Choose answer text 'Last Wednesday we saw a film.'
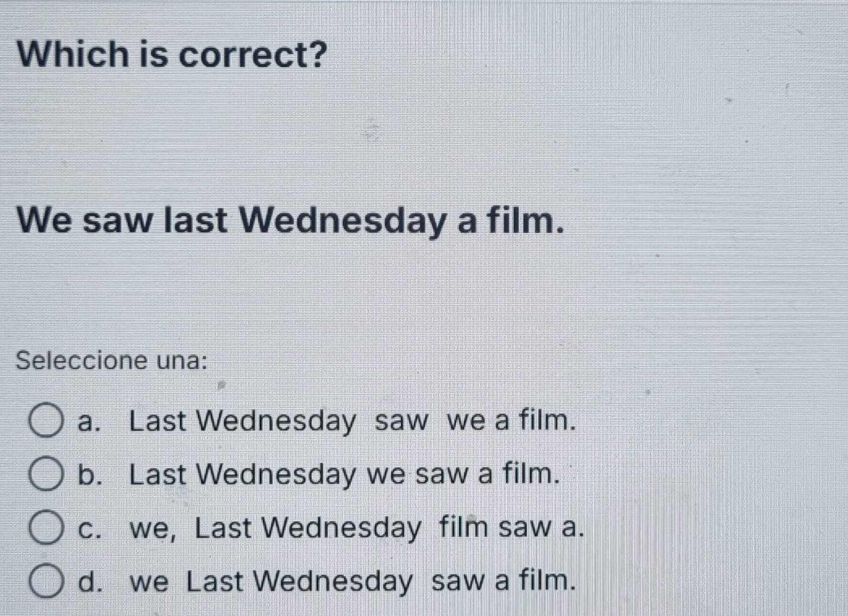 (345, 474)
